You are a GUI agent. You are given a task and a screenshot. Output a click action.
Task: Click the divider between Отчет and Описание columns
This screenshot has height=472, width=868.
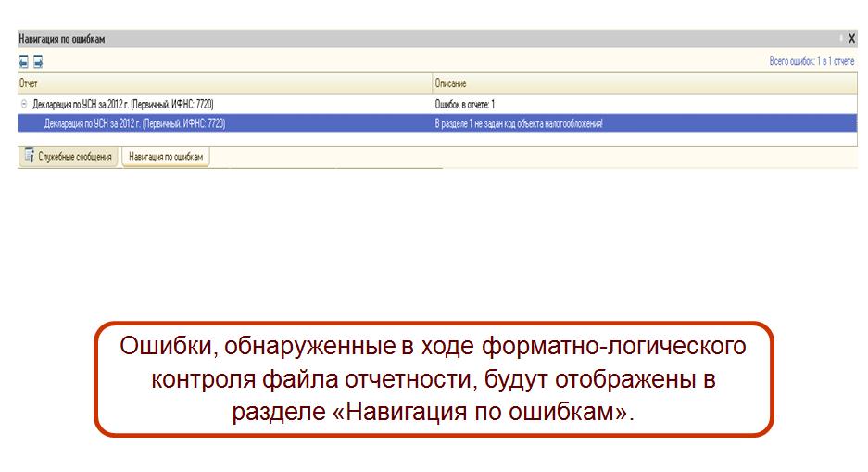click(432, 83)
